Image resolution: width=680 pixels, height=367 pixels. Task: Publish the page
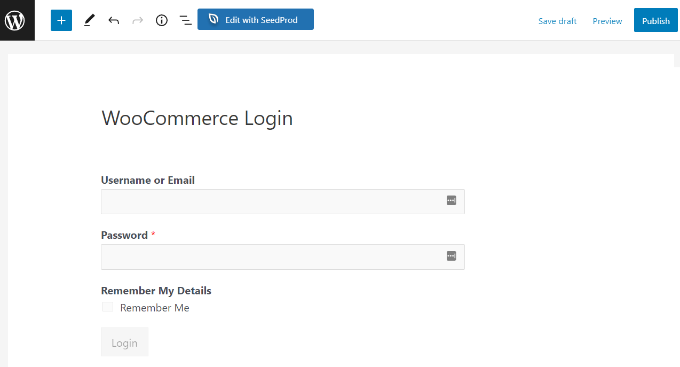[x=656, y=20]
